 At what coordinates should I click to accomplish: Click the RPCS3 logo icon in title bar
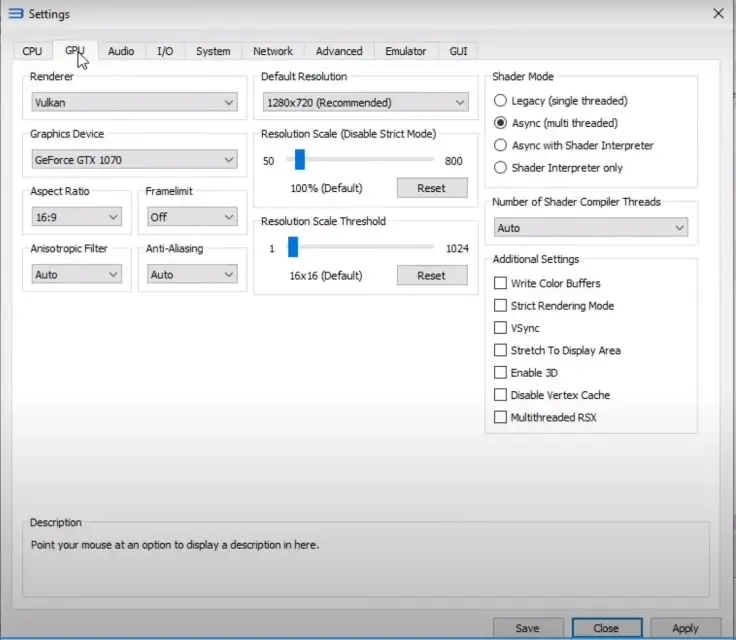coord(16,14)
